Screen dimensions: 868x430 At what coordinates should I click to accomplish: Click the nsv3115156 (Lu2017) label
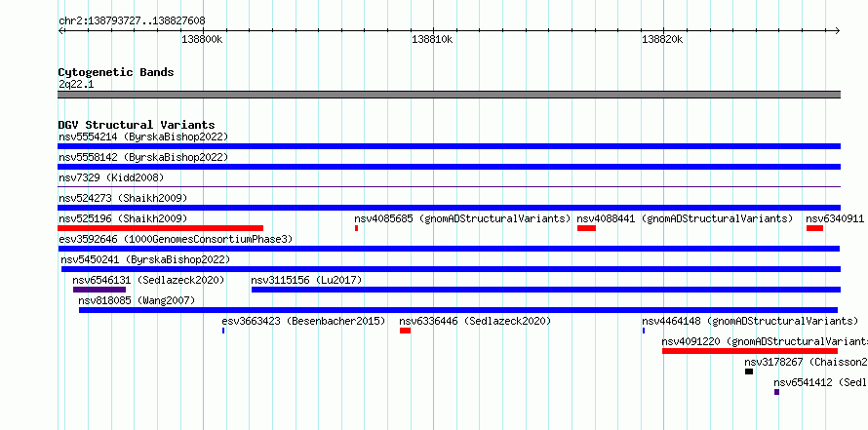coord(306,280)
